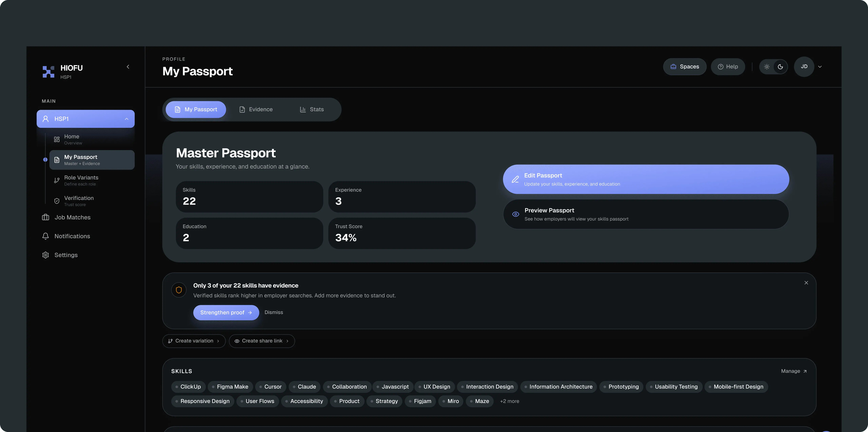Image resolution: width=868 pixels, height=432 pixels.
Task: Open the Help button
Action: [x=728, y=67]
